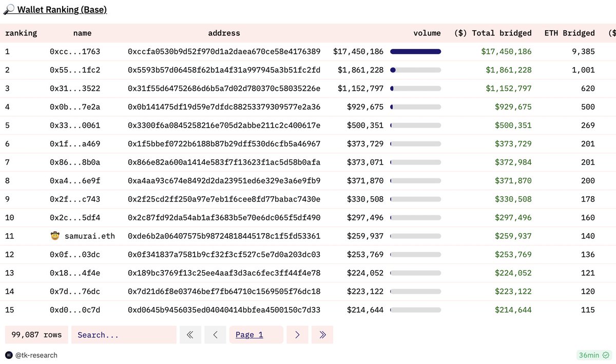This screenshot has width=616, height=364.
Task: Click the green refresh check icon
Action: 606,355
